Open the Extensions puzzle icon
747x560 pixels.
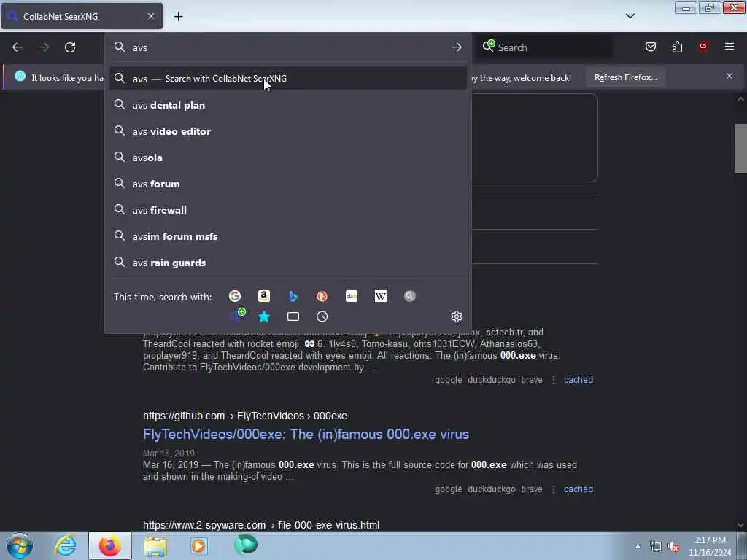coord(677,47)
